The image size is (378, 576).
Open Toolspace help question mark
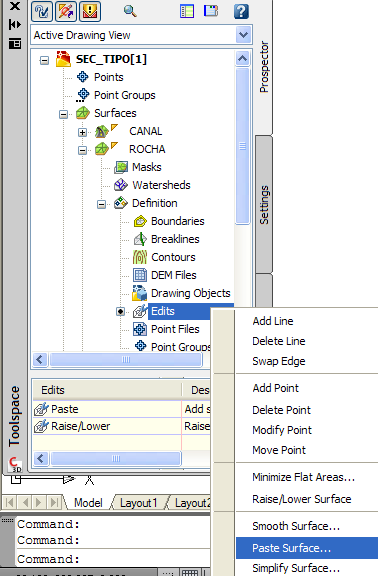(241, 11)
